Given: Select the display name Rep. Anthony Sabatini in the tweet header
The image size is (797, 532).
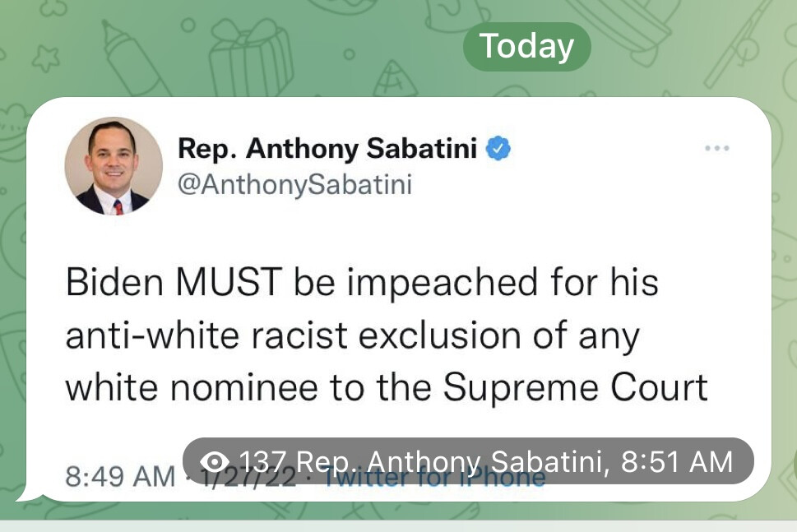Looking at the screenshot, I should pos(327,149).
